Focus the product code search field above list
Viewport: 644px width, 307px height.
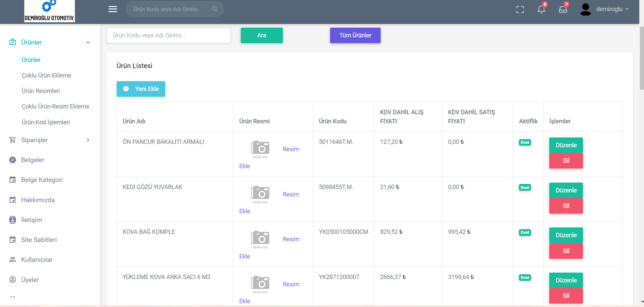[x=169, y=35]
